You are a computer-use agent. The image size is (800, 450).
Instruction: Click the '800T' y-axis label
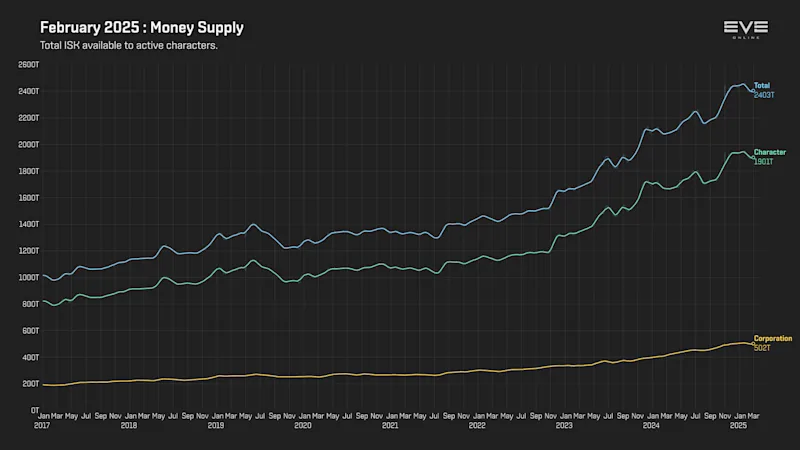31,304
